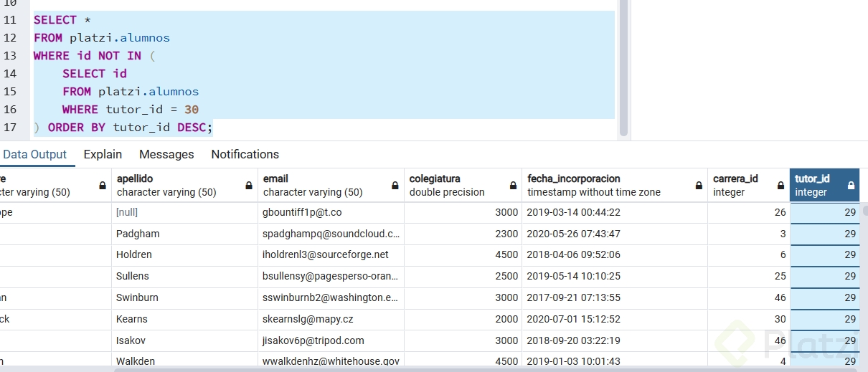
Task: Select email cell gbountiff1p@t.co
Action: [331, 212]
